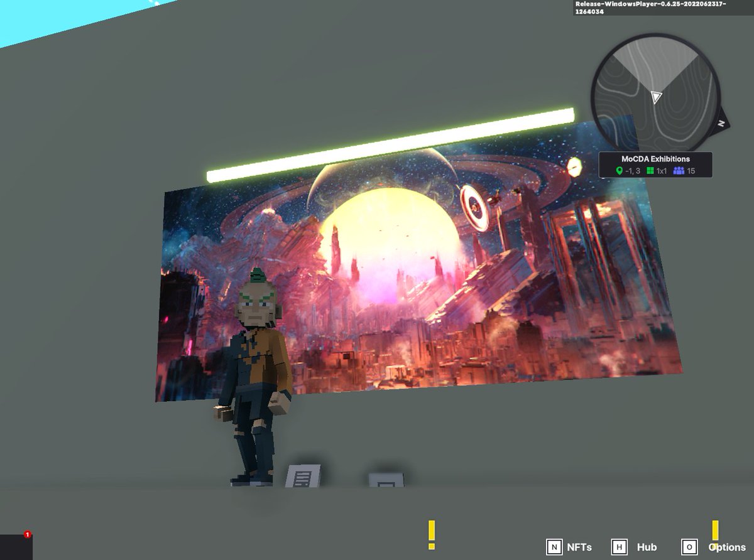Click the red notification badge showing 1
754x560 pixels.
pos(27,534)
